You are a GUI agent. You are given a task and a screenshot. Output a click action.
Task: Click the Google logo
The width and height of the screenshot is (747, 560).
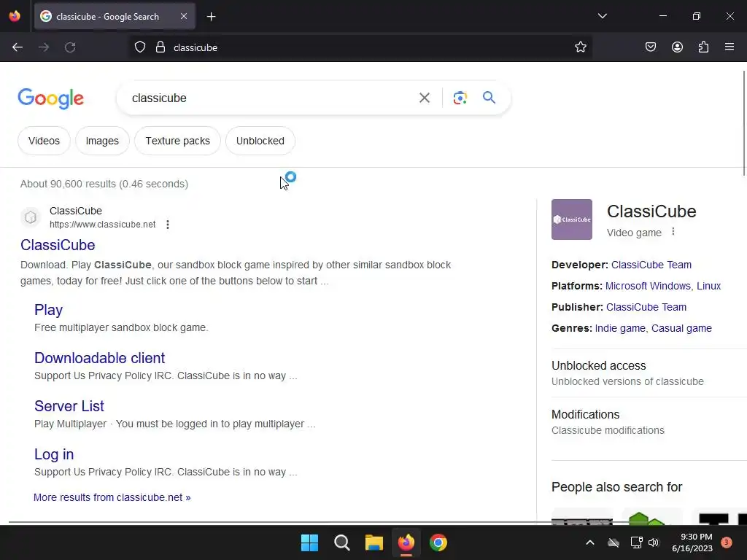coord(51,98)
